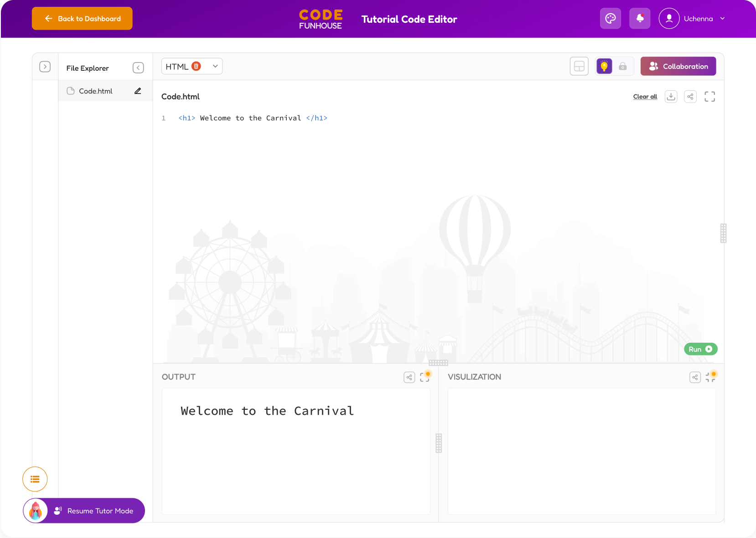Click Resume Tutor Mode
Image resolution: width=756 pixels, height=538 pixels.
pyautogui.click(x=84, y=511)
